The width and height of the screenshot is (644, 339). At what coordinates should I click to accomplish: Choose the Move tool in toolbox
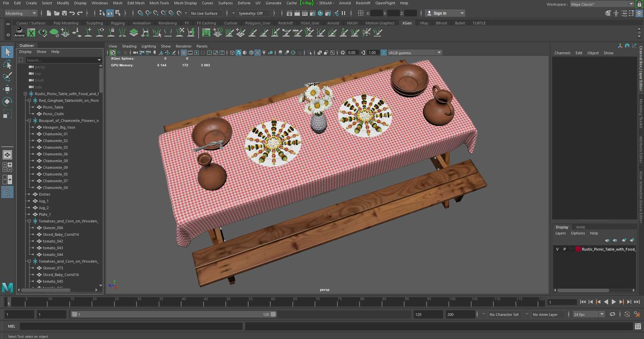tap(7, 89)
